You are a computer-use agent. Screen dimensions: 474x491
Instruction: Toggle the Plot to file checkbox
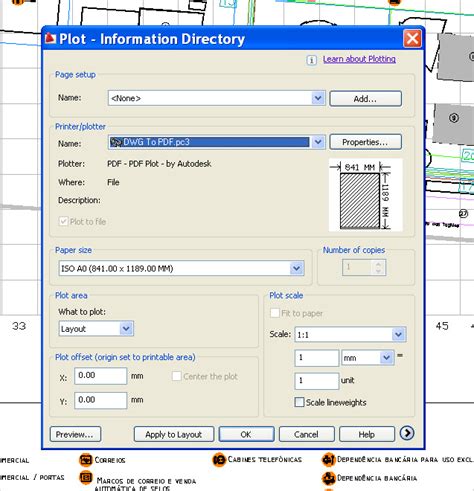(x=63, y=221)
